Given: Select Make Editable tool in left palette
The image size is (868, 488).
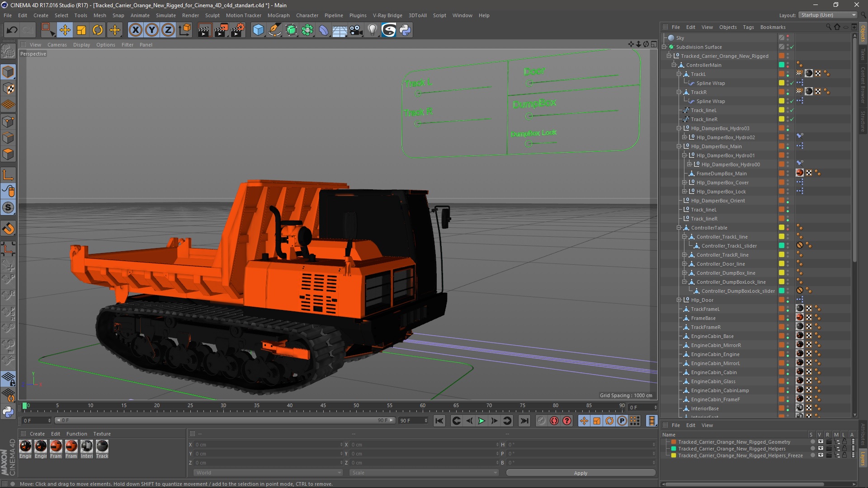Looking at the screenshot, I should 8,52.
